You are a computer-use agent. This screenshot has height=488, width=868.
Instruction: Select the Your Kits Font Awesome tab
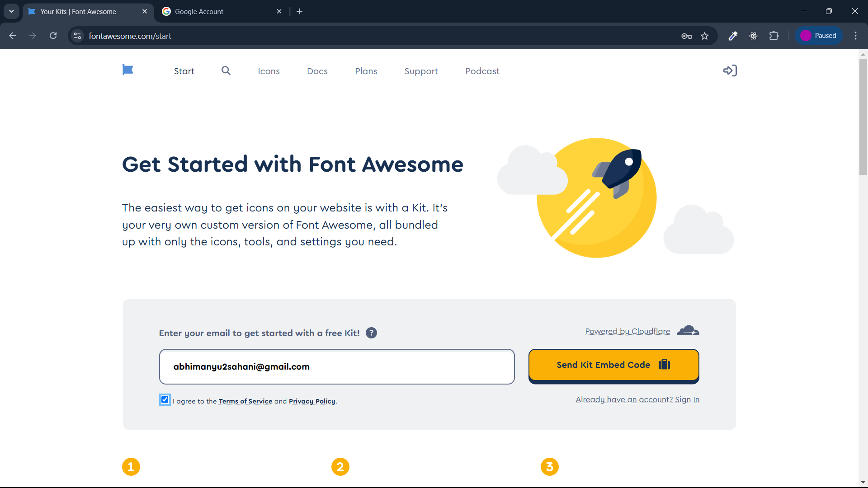(x=88, y=11)
